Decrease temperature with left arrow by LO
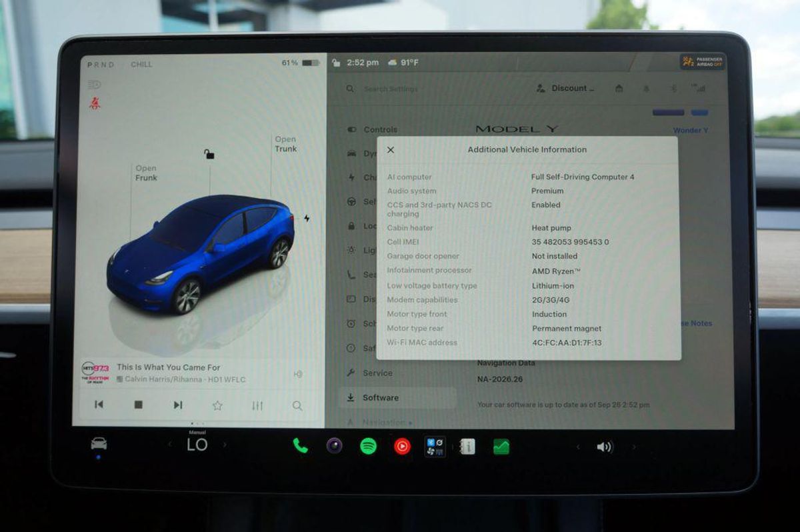This screenshot has width=800, height=532. (x=170, y=445)
